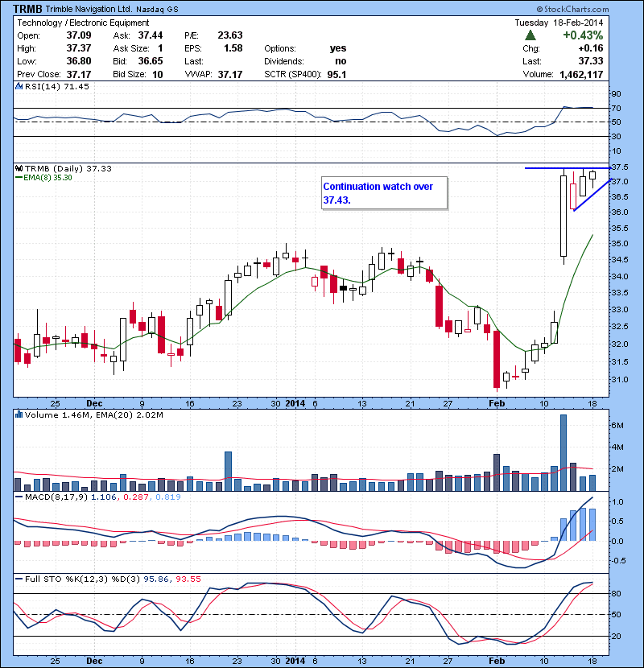Click the Full STO legend dash
The image size is (644, 668).
click(x=19, y=579)
